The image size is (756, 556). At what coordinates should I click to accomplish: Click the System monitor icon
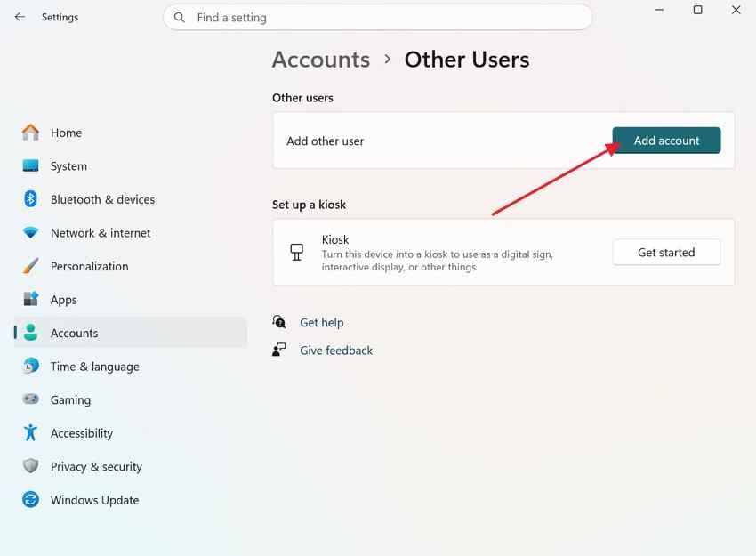coord(30,165)
